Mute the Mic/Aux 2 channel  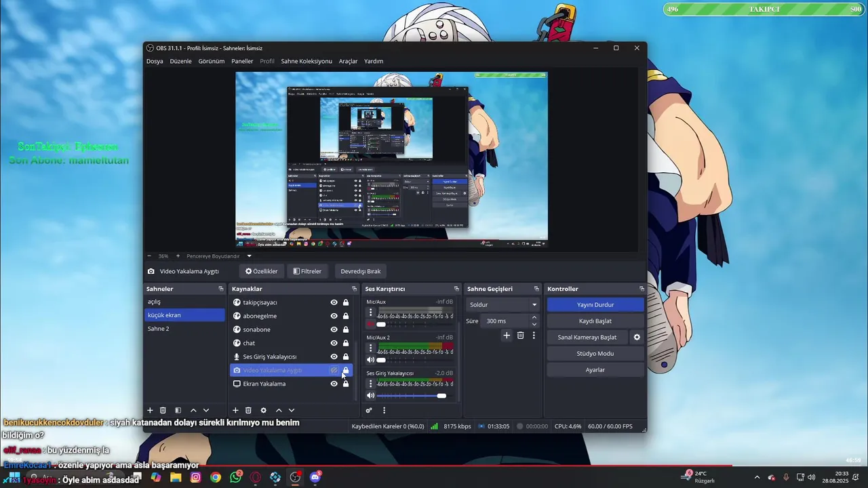coord(370,360)
